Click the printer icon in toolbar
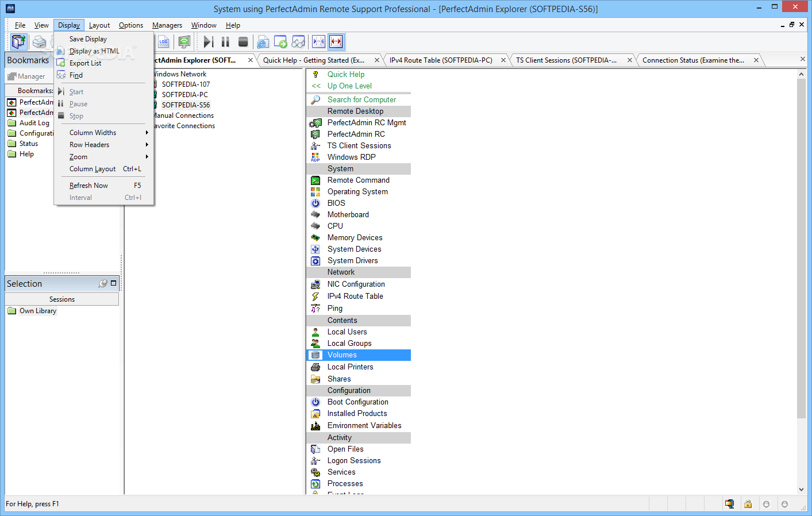Image resolution: width=812 pixels, height=516 pixels. (x=39, y=41)
